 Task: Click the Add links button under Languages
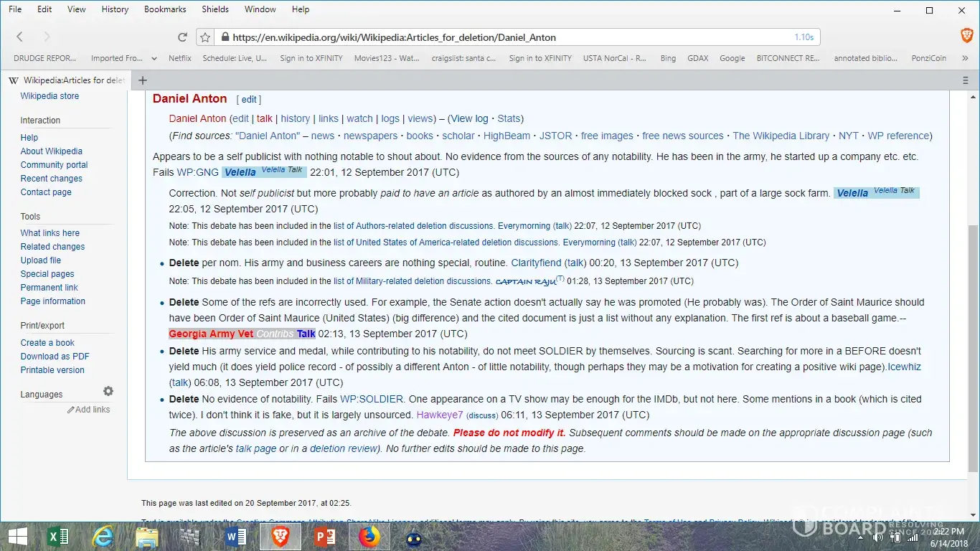[89, 410]
